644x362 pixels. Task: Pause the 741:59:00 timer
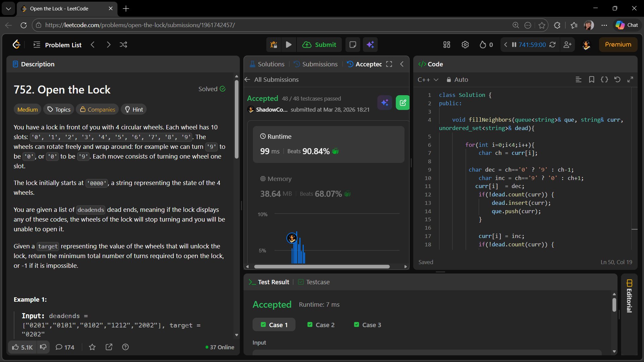point(514,45)
